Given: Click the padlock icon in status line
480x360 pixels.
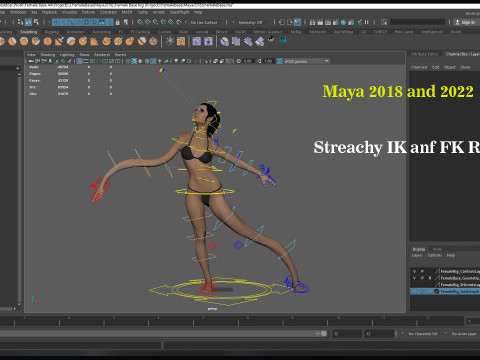Looking at the screenshot, I should pyautogui.click(x=117, y=22).
